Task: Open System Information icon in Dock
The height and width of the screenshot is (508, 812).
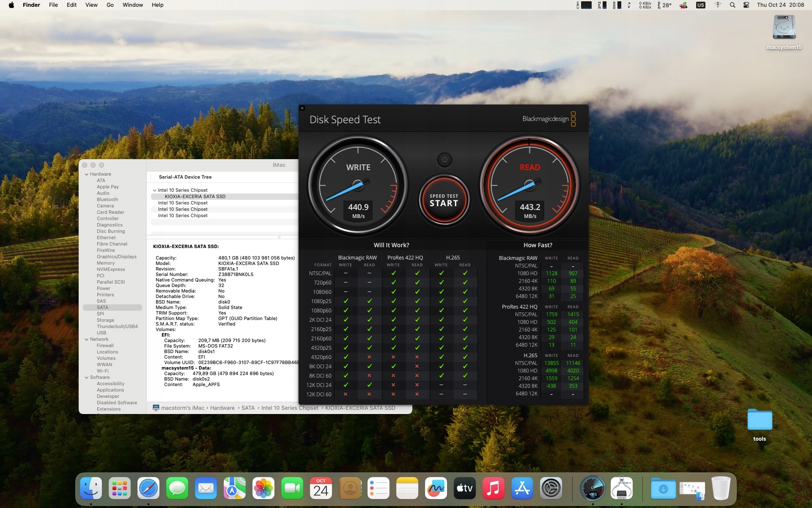Action: [x=621, y=489]
